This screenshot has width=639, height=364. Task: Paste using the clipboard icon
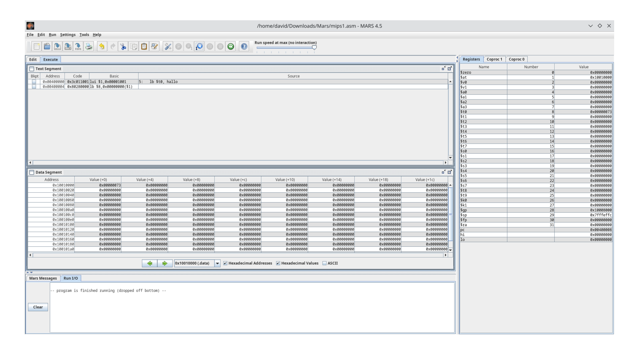tap(144, 46)
